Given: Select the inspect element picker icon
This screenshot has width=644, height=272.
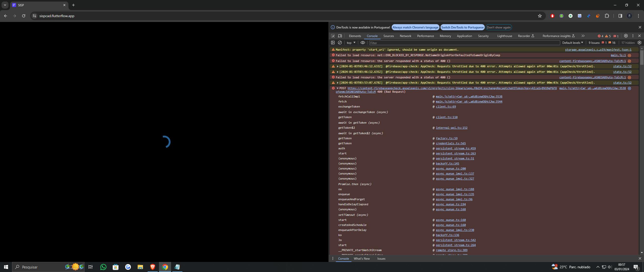Looking at the screenshot, I should (x=333, y=36).
